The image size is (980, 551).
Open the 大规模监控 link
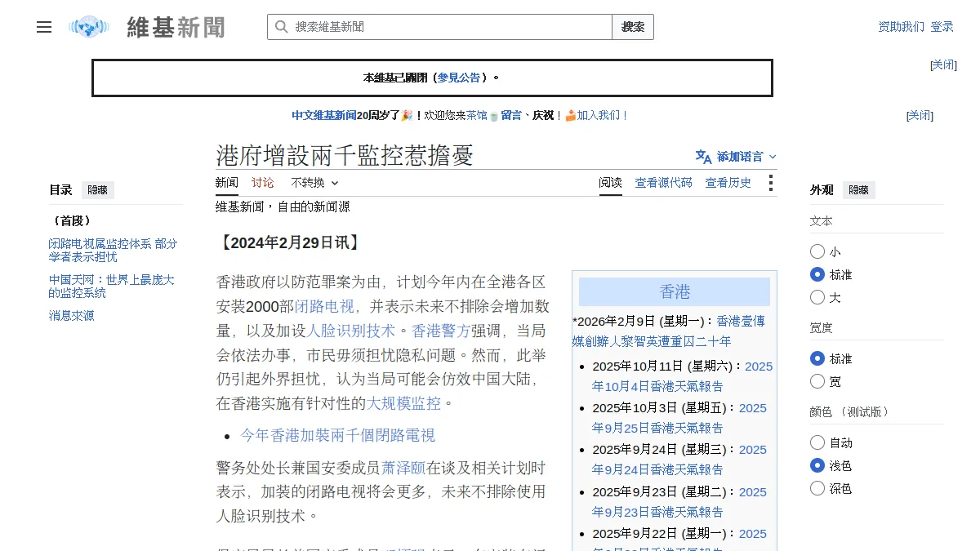(403, 403)
